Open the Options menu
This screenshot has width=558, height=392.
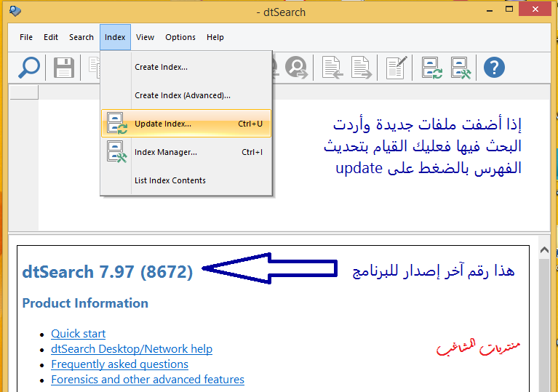[x=180, y=37]
